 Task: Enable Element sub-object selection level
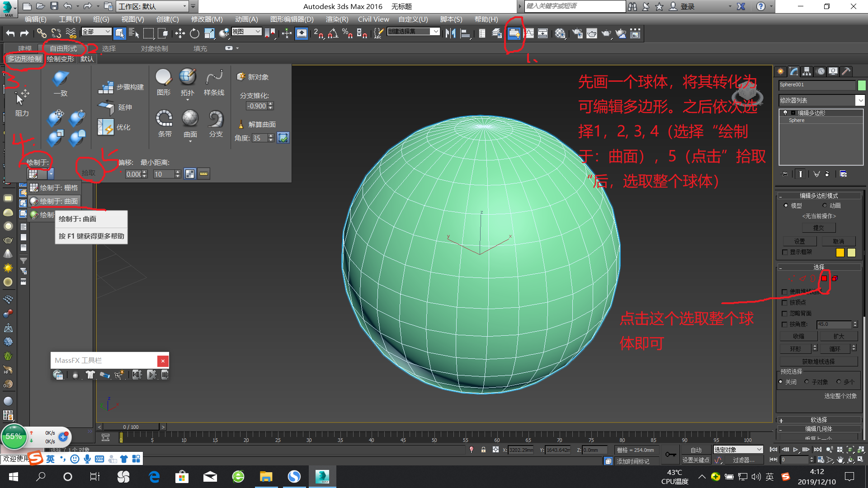[x=835, y=278]
